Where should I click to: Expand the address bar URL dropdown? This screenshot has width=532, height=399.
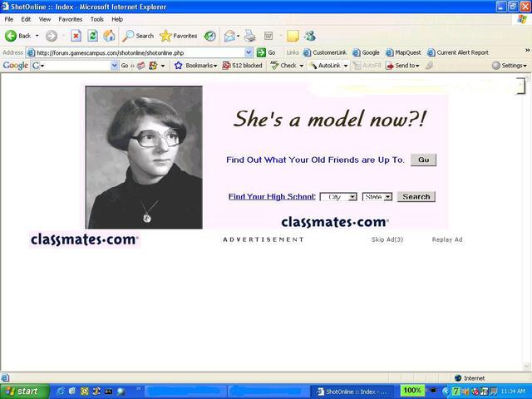[249, 52]
